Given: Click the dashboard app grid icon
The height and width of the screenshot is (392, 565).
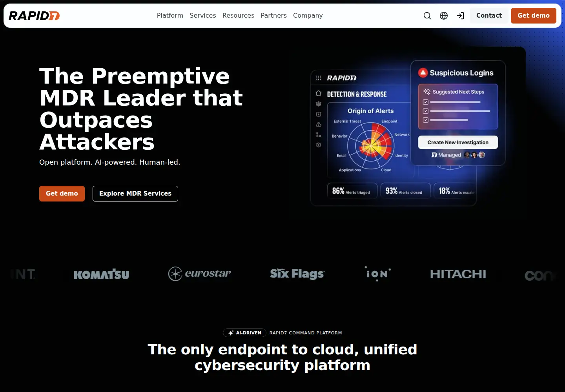Looking at the screenshot, I should coord(319,78).
